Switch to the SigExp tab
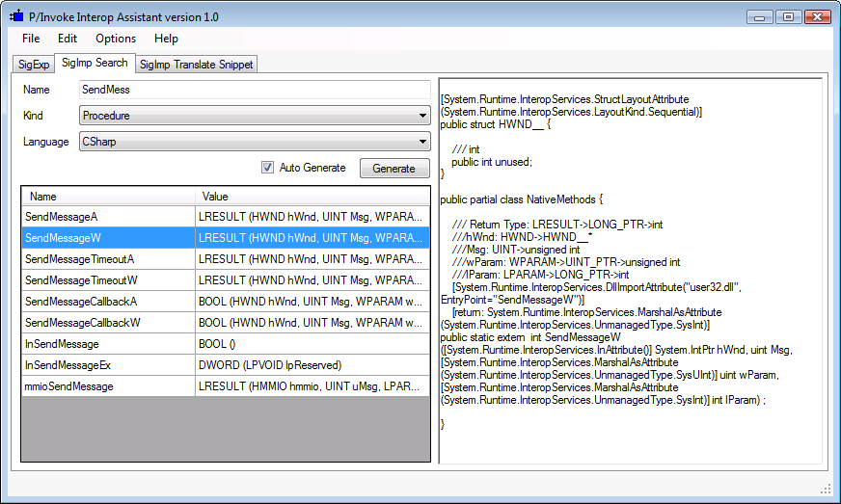The height and width of the screenshot is (504, 841). click(x=34, y=64)
